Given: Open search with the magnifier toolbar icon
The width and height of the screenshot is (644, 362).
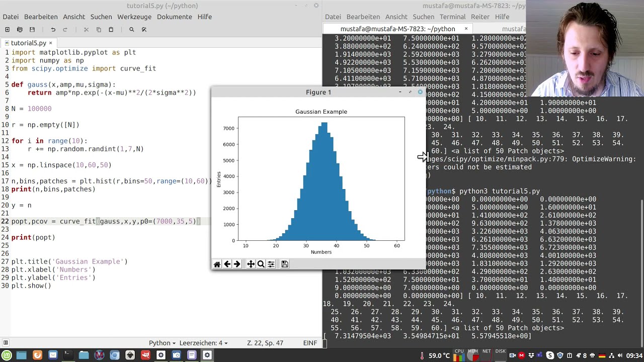Looking at the screenshot, I should [132, 30].
